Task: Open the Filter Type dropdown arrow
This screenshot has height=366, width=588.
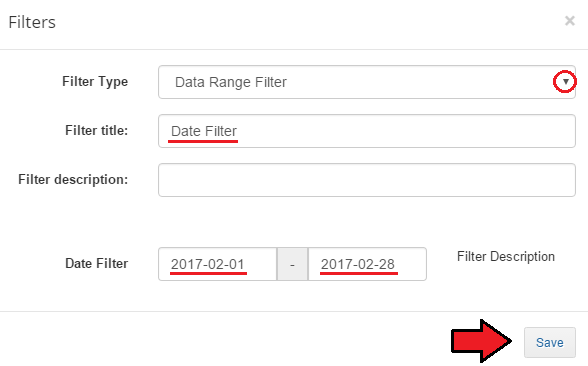Action: coord(565,81)
